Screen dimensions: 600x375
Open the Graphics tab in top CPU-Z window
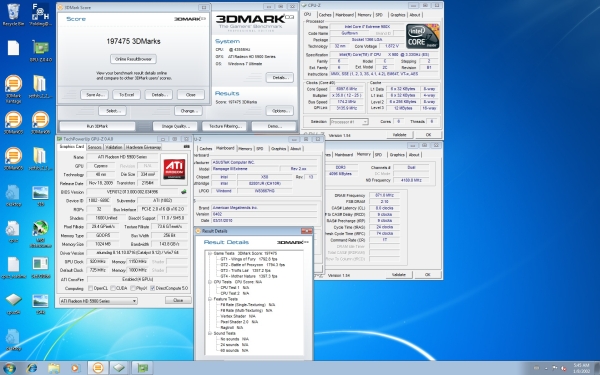tap(398, 15)
